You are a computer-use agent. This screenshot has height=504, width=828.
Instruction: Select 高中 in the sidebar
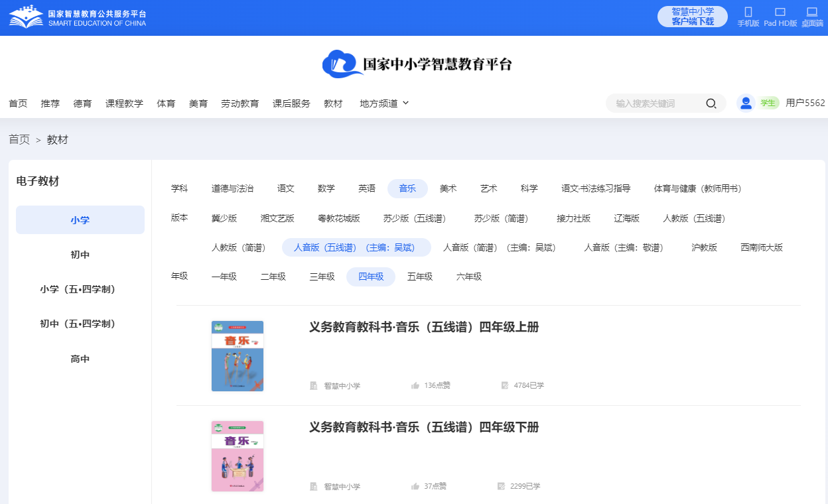click(80, 359)
